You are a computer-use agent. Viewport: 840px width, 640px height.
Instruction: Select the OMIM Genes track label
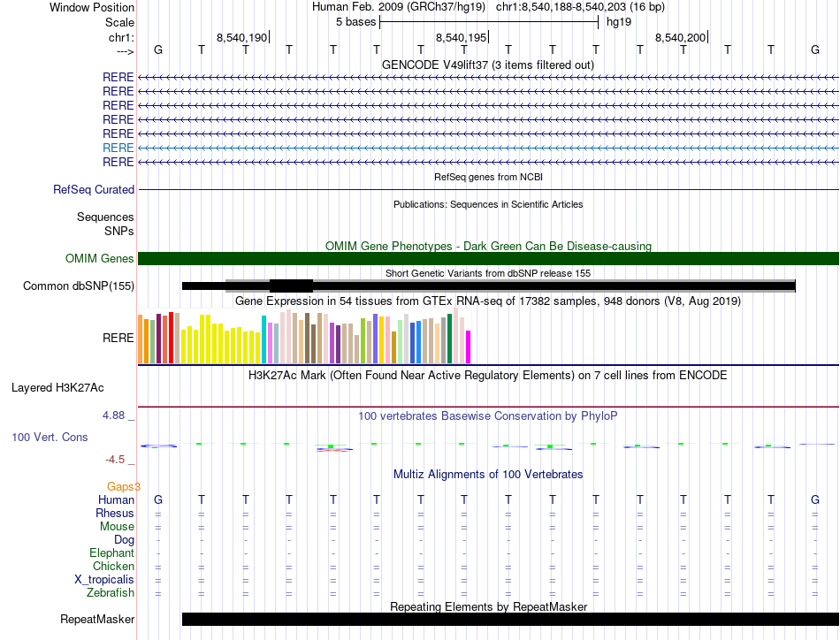pos(99,259)
